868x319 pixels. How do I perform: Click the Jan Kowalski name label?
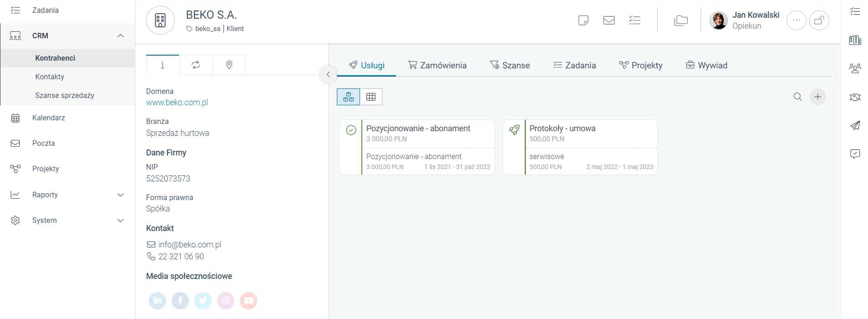(756, 15)
